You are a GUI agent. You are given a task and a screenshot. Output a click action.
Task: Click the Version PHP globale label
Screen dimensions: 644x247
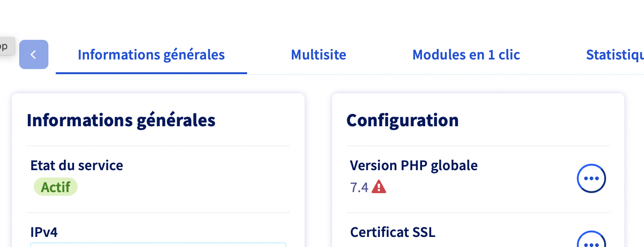[413, 165]
